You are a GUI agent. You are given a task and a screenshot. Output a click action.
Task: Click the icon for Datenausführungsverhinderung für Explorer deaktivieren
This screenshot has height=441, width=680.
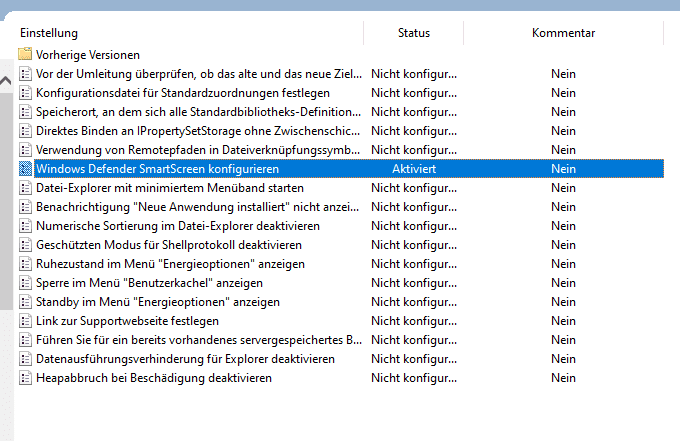(x=26, y=359)
